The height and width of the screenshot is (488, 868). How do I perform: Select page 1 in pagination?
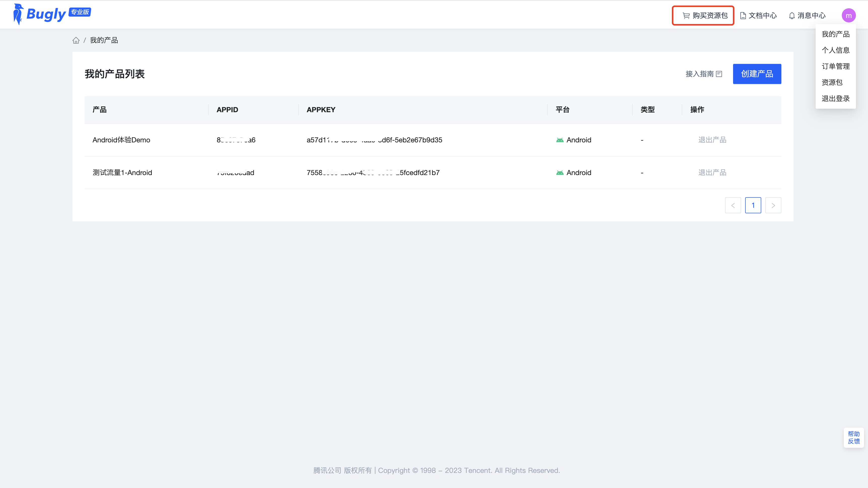753,206
